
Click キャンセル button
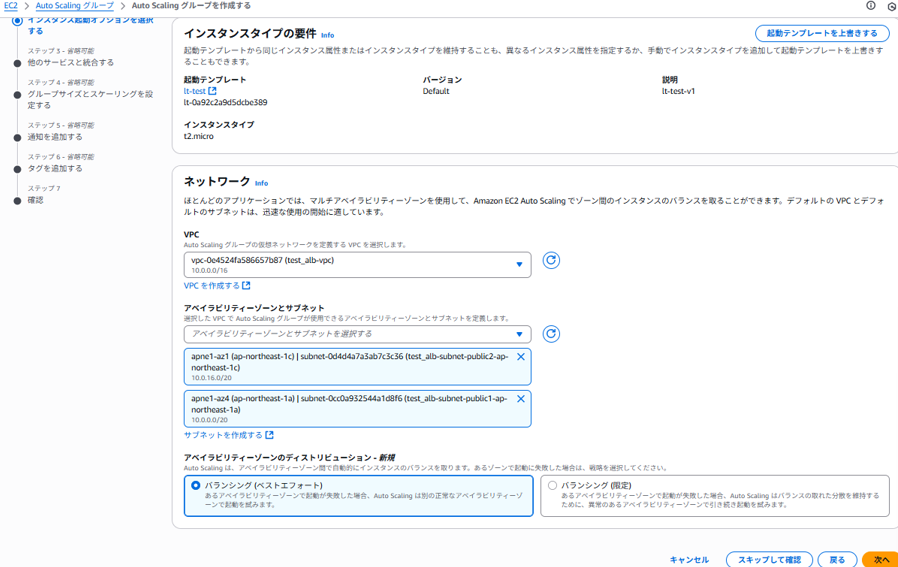(689, 560)
